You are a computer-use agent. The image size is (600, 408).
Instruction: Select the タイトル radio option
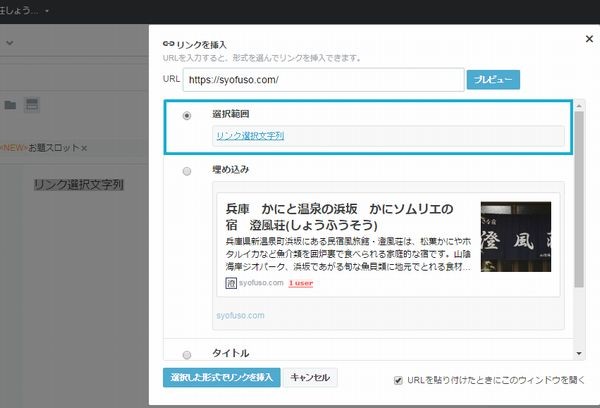pyautogui.click(x=187, y=355)
